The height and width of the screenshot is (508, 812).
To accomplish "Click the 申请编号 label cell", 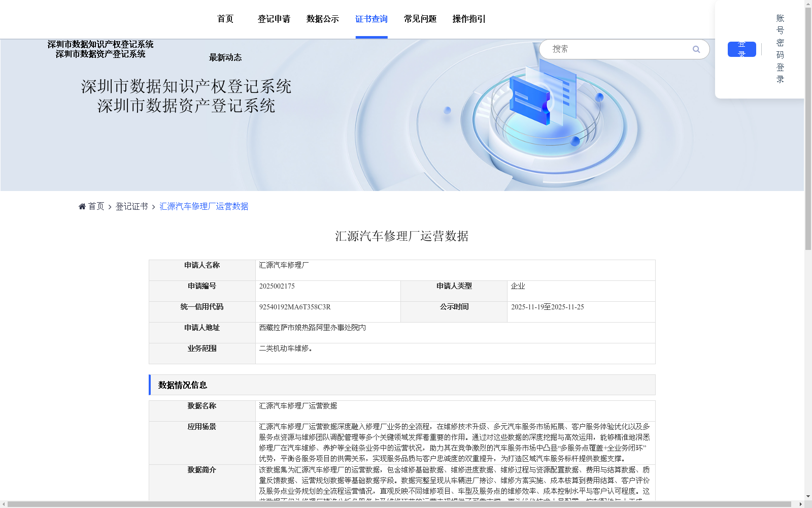I will click(x=202, y=291).
